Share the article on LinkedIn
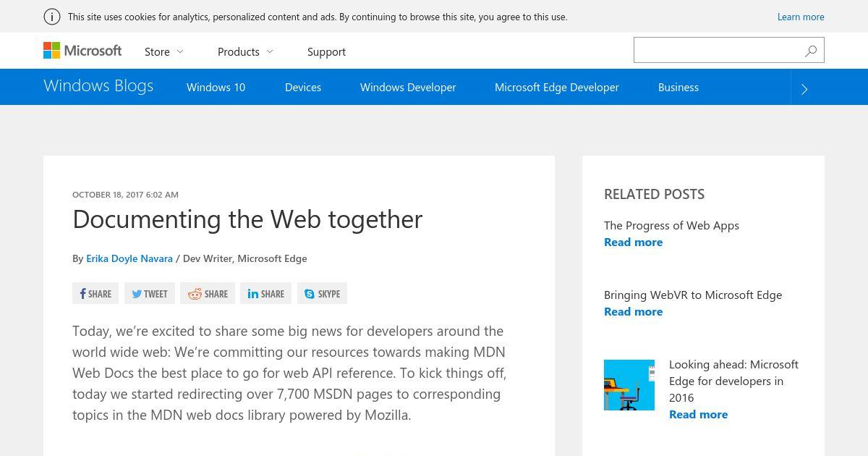 click(265, 293)
